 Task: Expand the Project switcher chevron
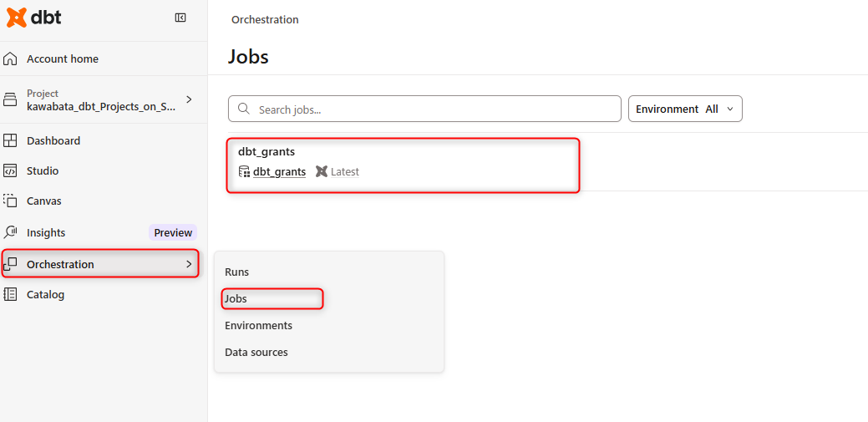[x=189, y=99]
